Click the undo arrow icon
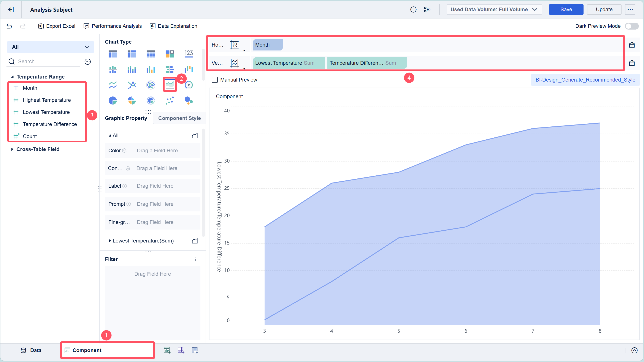This screenshot has width=644, height=362. (9, 26)
